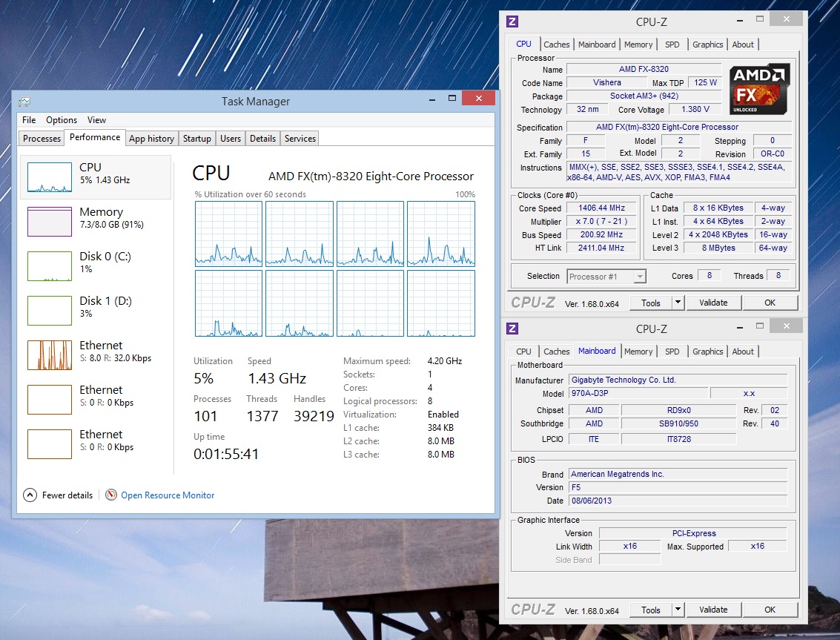
Task: Click OK button in lower CPU-Z window
Action: (x=770, y=610)
